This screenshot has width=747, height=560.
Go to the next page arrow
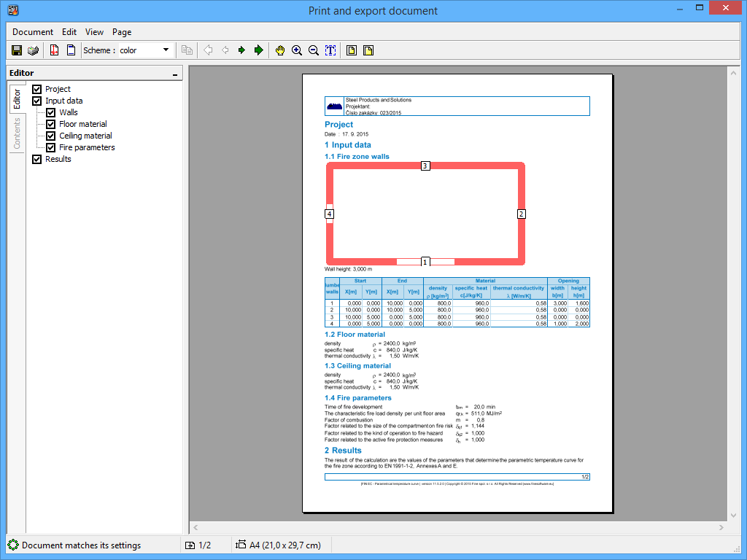click(x=241, y=50)
